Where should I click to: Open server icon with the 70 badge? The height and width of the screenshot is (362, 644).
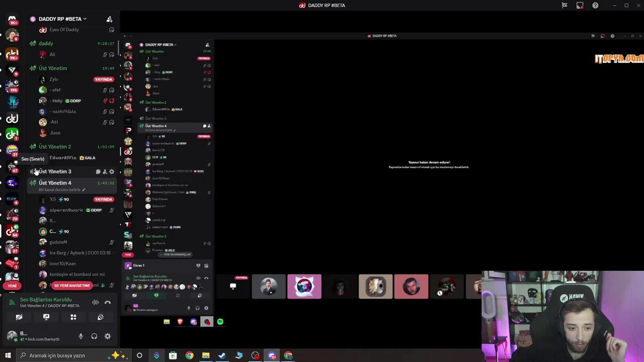coord(12,215)
